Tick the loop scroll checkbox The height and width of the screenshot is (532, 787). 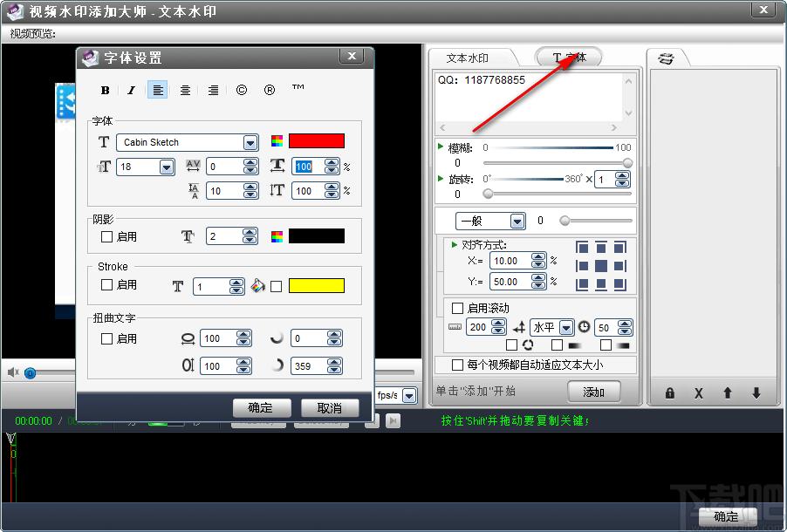(511, 344)
